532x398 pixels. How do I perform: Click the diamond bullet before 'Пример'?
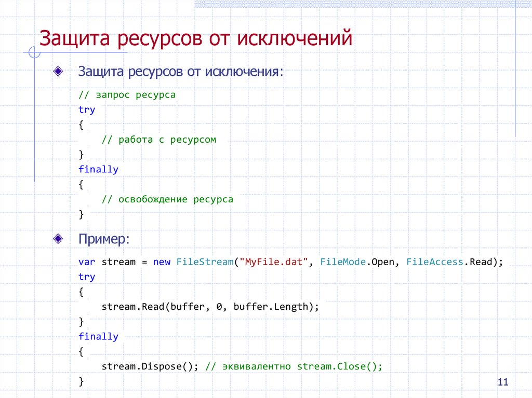(x=59, y=239)
